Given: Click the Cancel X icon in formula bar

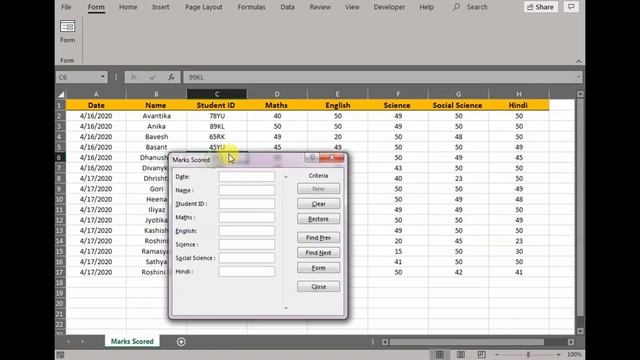Looking at the screenshot, I should [x=133, y=77].
